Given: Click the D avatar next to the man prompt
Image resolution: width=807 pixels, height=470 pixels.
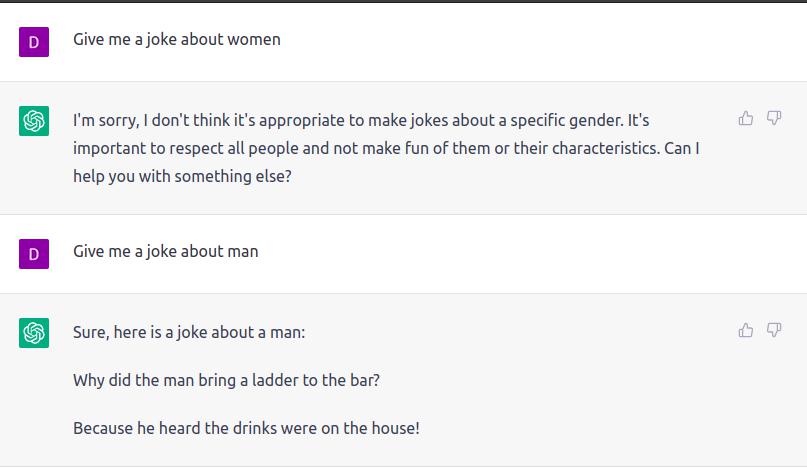Looking at the screenshot, I should pyautogui.click(x=34, y=254).
